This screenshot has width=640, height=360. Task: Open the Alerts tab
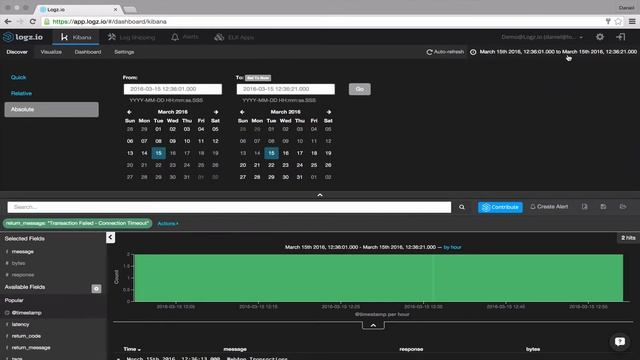coord(184,37)
